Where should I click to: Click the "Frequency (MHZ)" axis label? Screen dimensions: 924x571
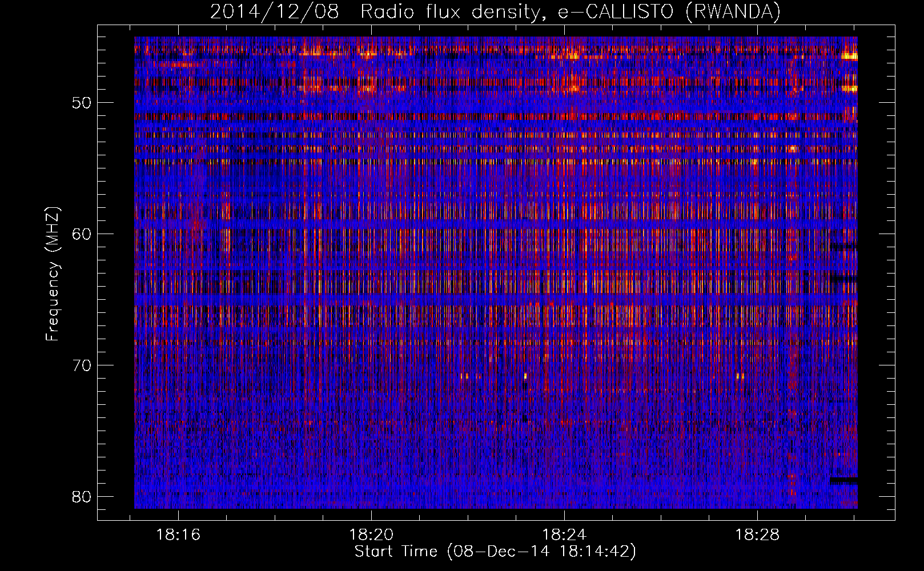[53, 274]
